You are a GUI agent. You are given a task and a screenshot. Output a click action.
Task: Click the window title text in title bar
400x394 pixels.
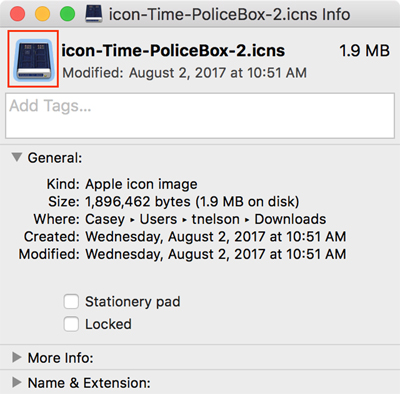pyautogui.click(x=229, y=14)
